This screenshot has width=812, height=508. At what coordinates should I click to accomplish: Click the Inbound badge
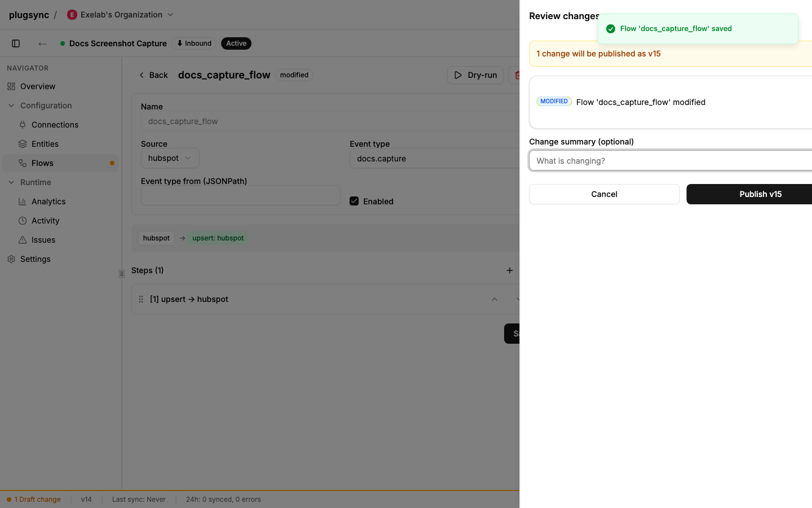[194, 43]
